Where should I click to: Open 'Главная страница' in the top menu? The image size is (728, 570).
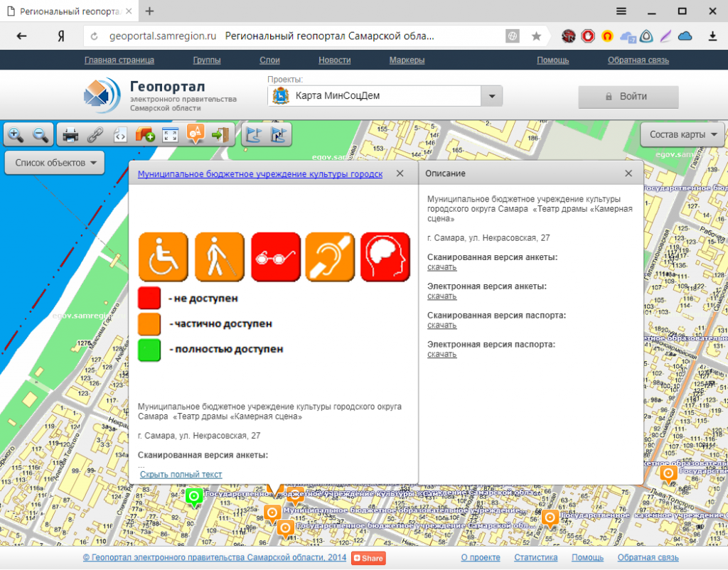click(x=119, y=60)
